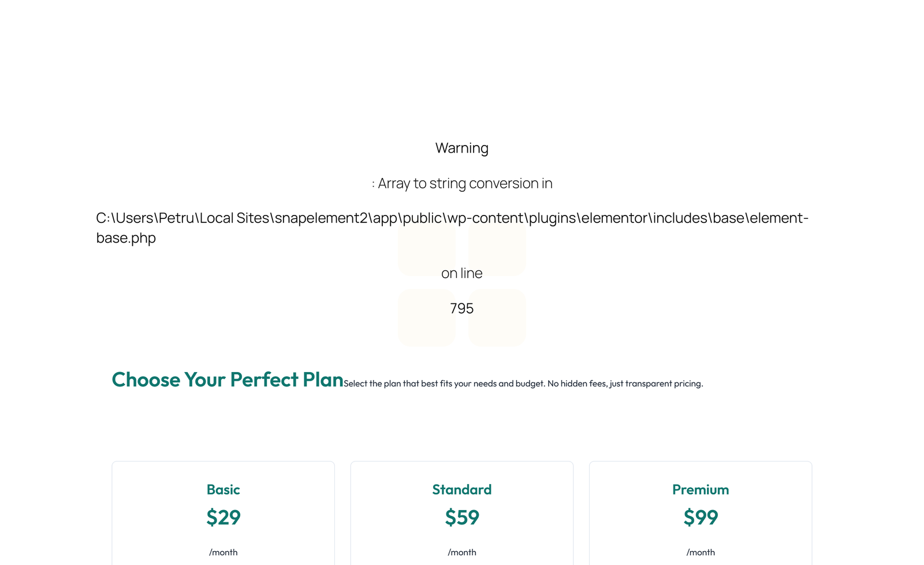This screenshot has height=565, width=924.
Task: Click the '/month' label under Premium plan
Action: [x=701, y=552]
